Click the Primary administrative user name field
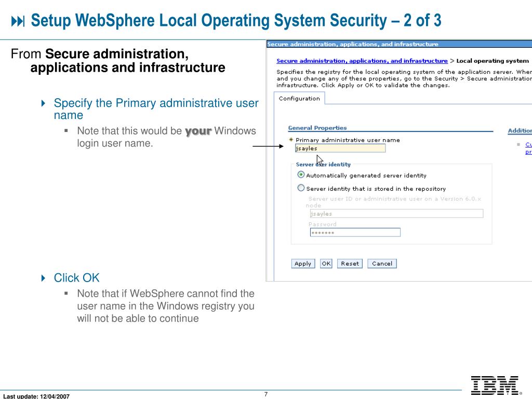This screenshot has height=399, width=532. (x=340, y=148)
